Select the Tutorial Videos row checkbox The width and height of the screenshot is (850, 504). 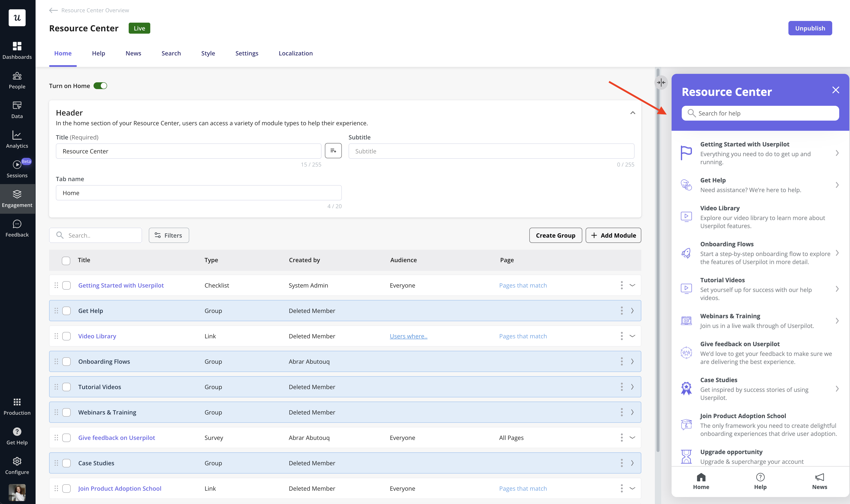pyautogui.click(x=67, y=387)
